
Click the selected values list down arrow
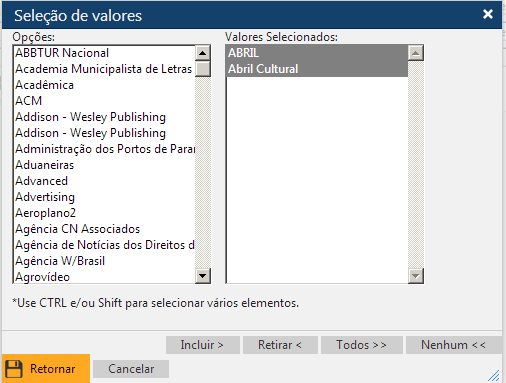point(416,276)
